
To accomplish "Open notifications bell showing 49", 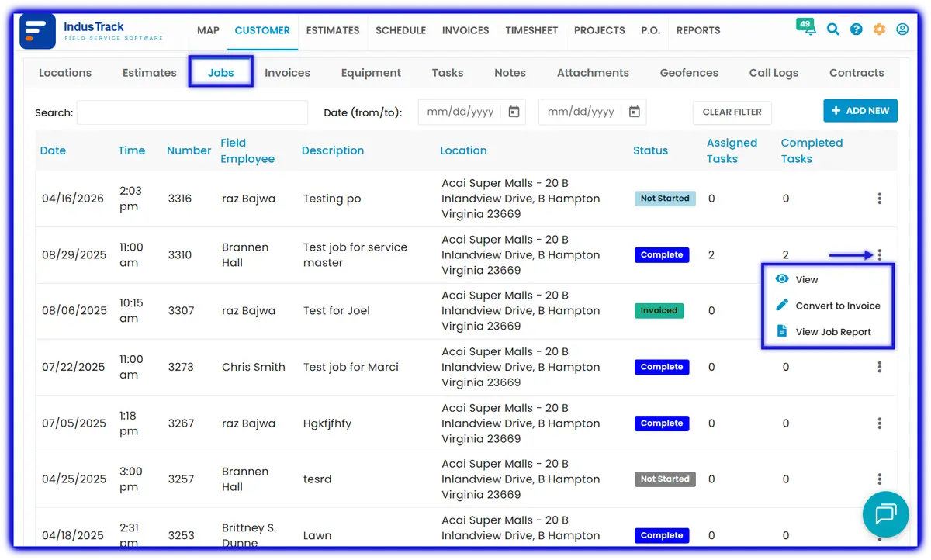I will [805, 27].
